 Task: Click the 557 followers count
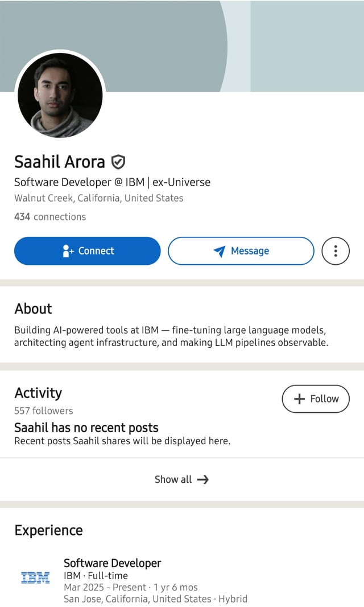pyautogui.click(x=44, y=411)
